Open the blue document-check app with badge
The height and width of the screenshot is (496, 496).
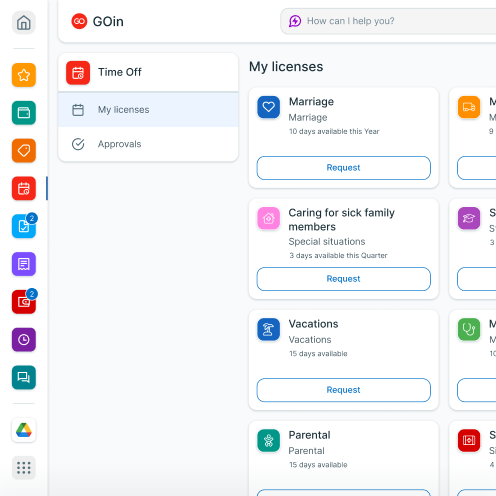pos(24,226)
